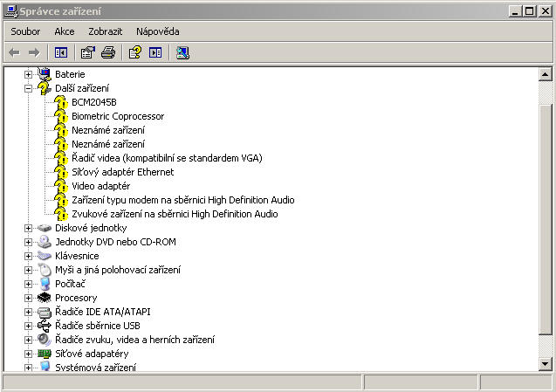Select the Řadič videa VGA entry text
This screenshot has height=392, width=556.
pyautogui.click(x=167, y=158)
